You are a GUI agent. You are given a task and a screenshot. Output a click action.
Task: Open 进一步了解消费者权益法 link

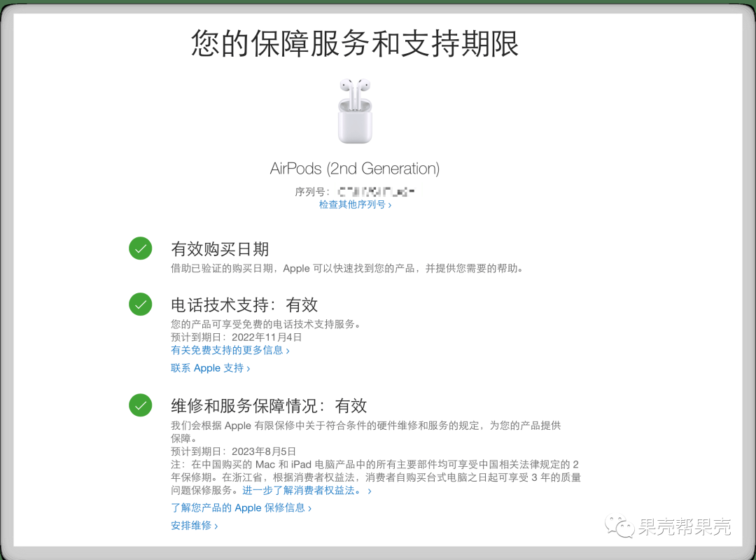[307, 491]
